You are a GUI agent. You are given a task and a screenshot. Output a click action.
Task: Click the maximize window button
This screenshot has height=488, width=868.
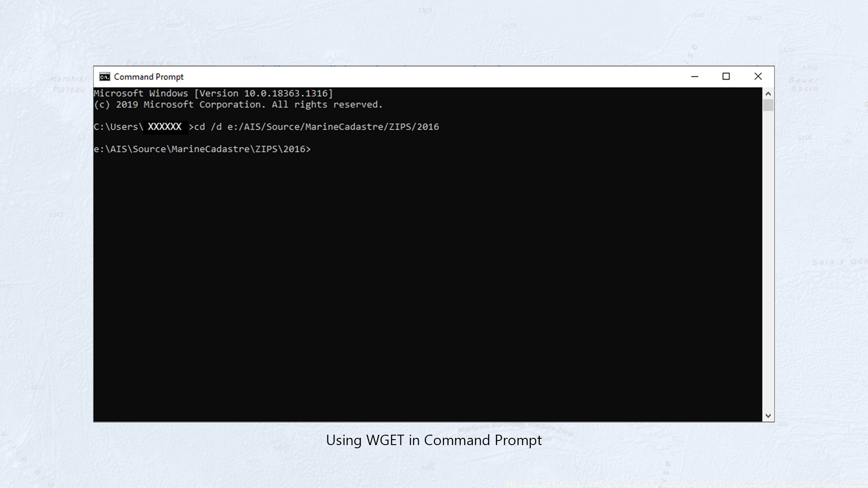click(726, 76)
